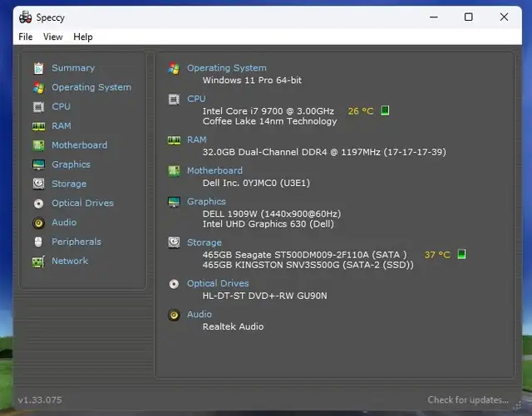Viewport: 532px width, 416px height.
Task: Open the View menu
Action: click(53, 37)
